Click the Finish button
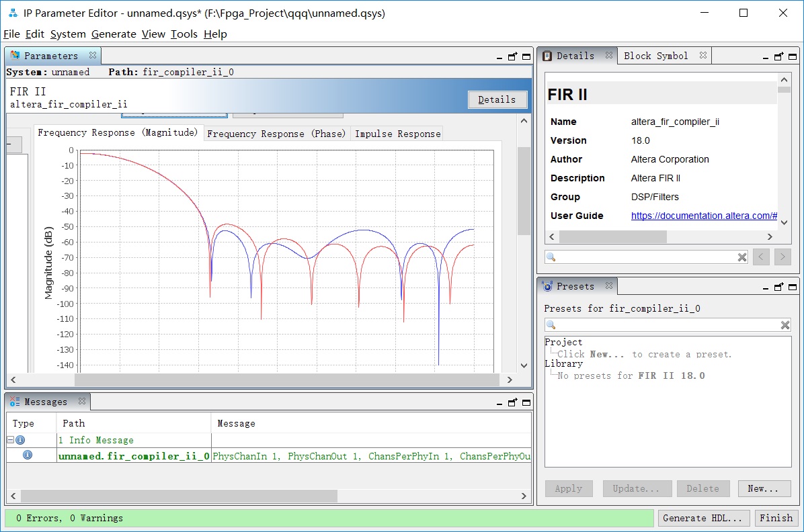The image size is (804, 532). [776, 518]
